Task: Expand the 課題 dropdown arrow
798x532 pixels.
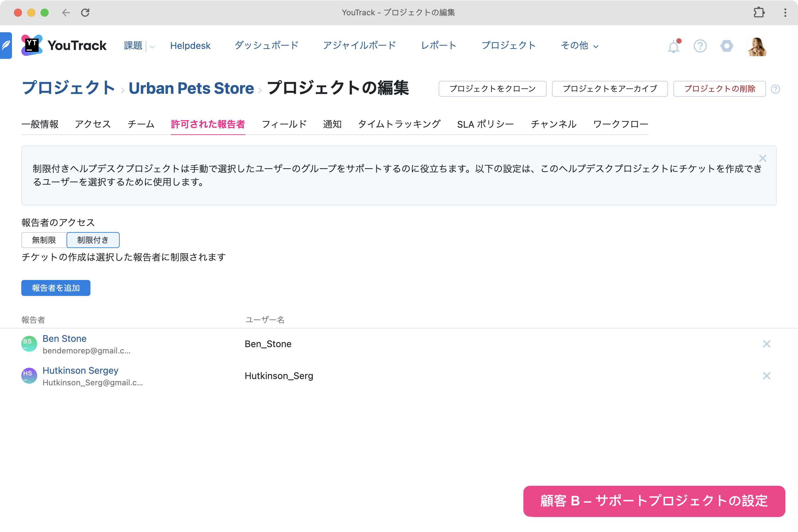Action: click(152, 47)
